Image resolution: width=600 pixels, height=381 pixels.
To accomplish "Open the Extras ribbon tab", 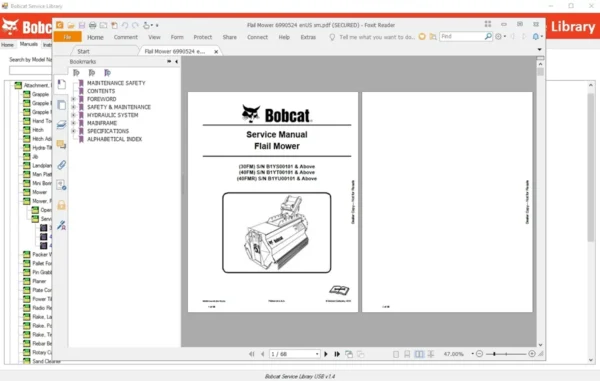I will click(x=308, y=37).
